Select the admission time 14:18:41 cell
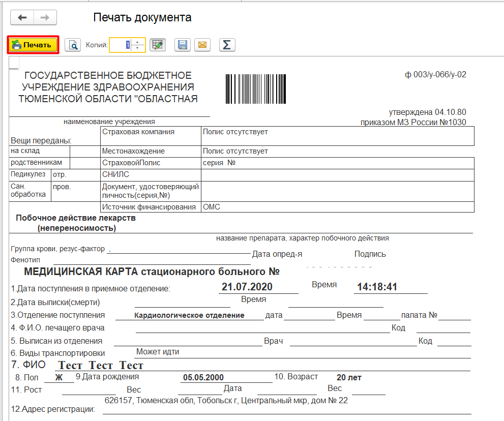 377,287
